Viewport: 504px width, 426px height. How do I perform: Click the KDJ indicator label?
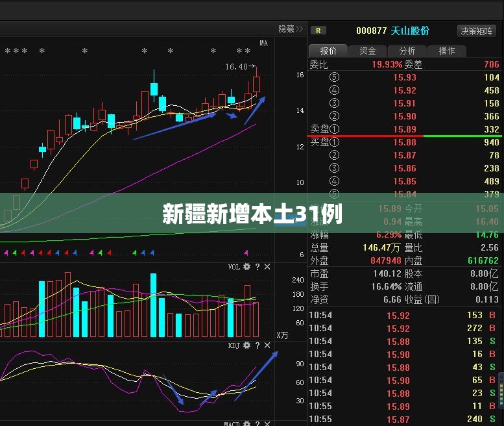click(x=234, y=345)
